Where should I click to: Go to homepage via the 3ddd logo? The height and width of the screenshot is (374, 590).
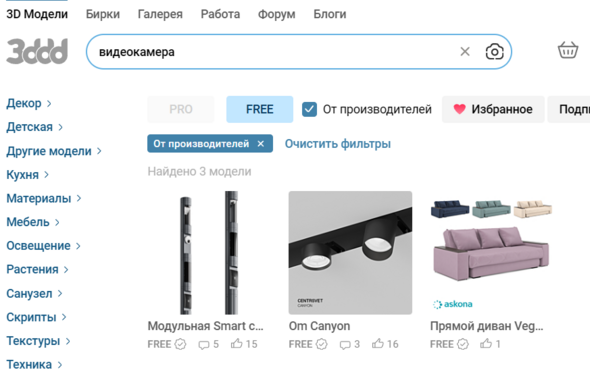[x=37, y=51]
